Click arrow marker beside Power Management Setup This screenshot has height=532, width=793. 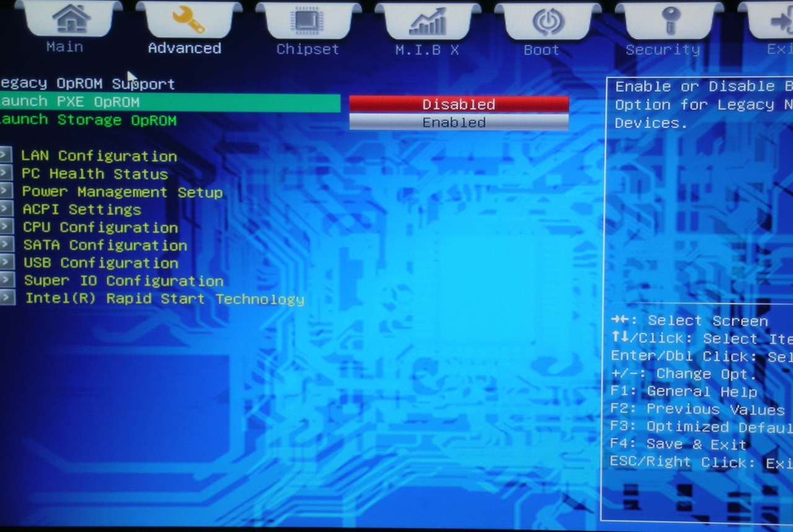[6, 190]
